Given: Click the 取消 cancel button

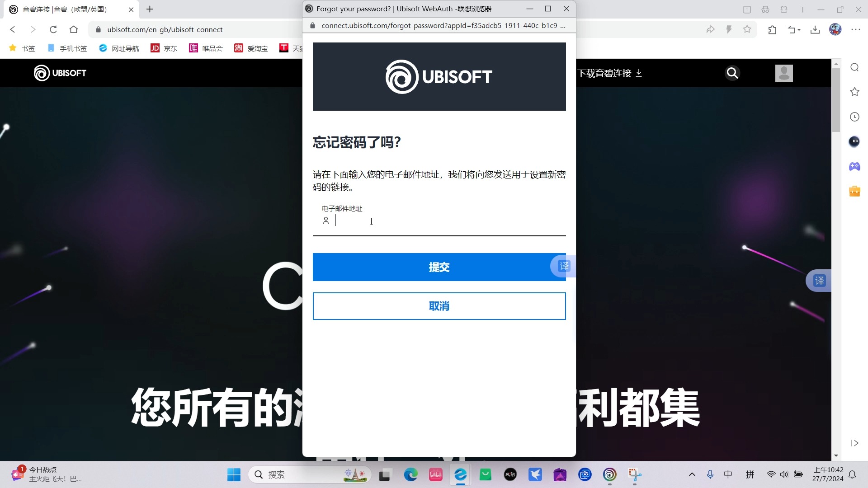Looking at the screenshot, I should [x=439, y=306].
